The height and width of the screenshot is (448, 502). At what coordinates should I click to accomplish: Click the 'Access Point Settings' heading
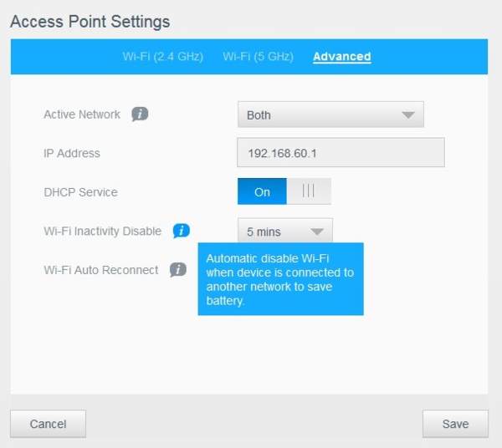pos(90,21)
